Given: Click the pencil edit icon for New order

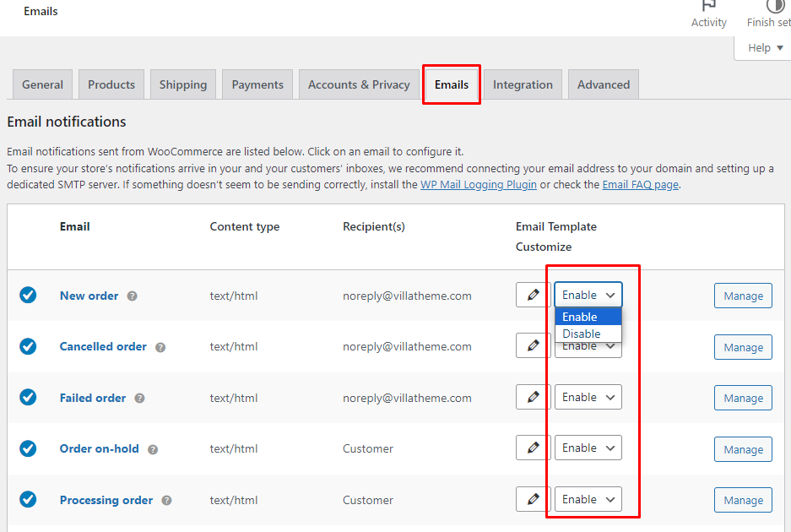Looking at the screenshot, I should pos(533,295).
